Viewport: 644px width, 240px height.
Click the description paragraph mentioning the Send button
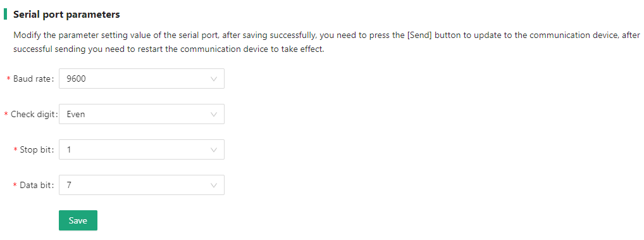point(326,42)
